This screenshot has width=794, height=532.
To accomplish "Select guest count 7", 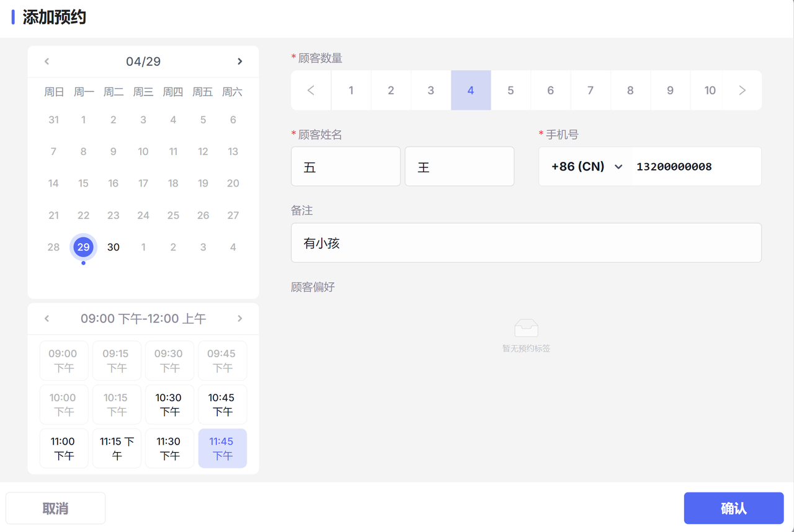I will pyautogui.click(x=591, y=91).
